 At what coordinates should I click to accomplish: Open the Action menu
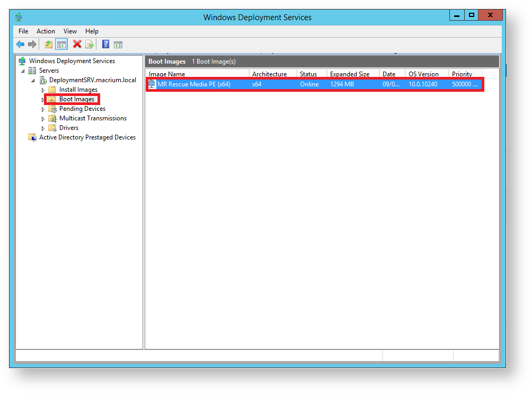click(46, 31)
